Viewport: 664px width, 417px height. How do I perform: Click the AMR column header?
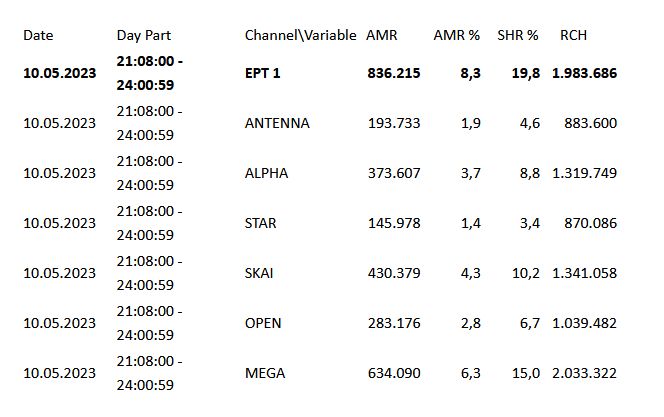coord(382,35)
